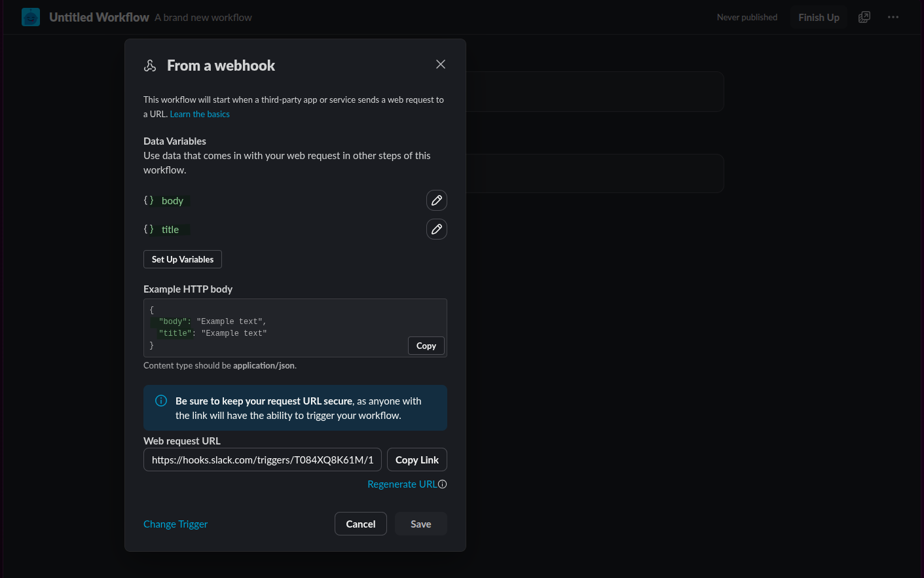Focus the Web request URL field
Viewport: 924px width, 578px height.
tap(263, 460)
